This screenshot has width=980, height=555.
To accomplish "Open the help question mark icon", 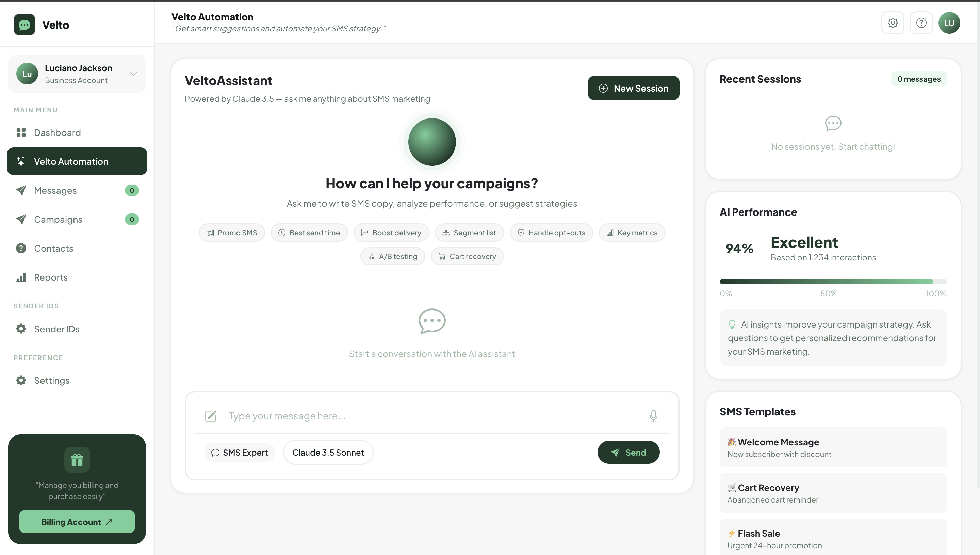I will (x=921, y=23).
